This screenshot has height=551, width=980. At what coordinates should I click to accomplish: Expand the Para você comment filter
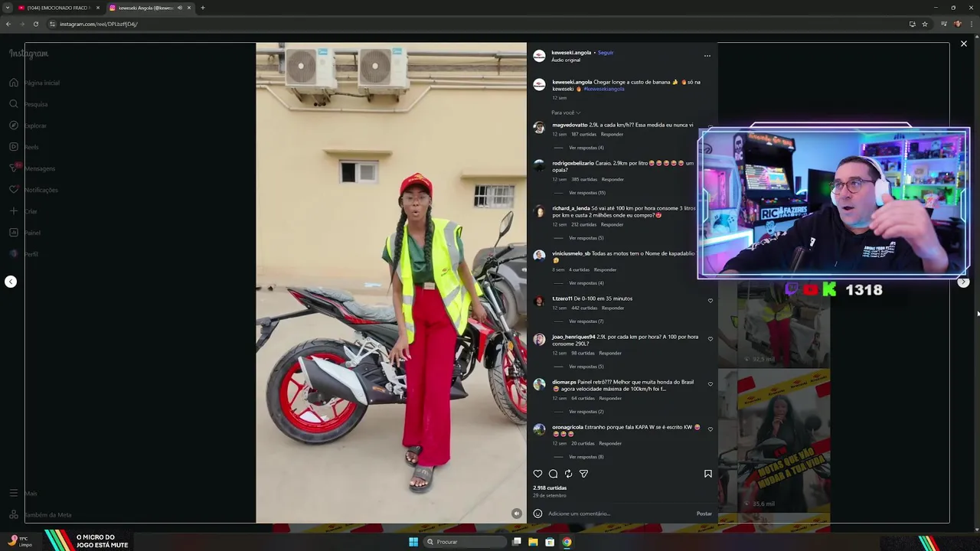[x=566, y=112]
